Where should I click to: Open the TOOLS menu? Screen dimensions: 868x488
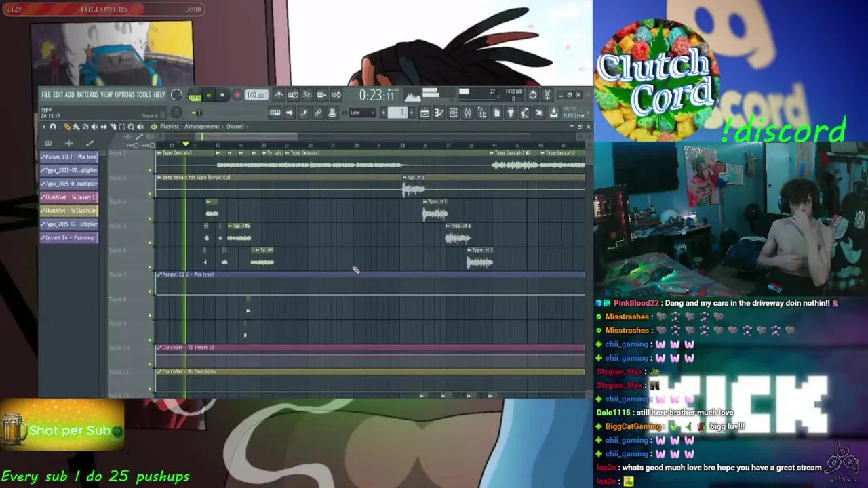pyautogui.click(x=144, y=95)
